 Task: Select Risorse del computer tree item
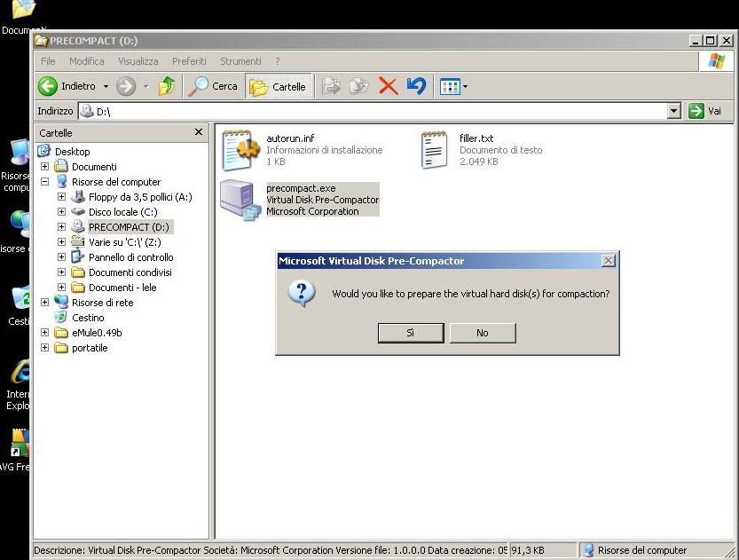(116, 182)
